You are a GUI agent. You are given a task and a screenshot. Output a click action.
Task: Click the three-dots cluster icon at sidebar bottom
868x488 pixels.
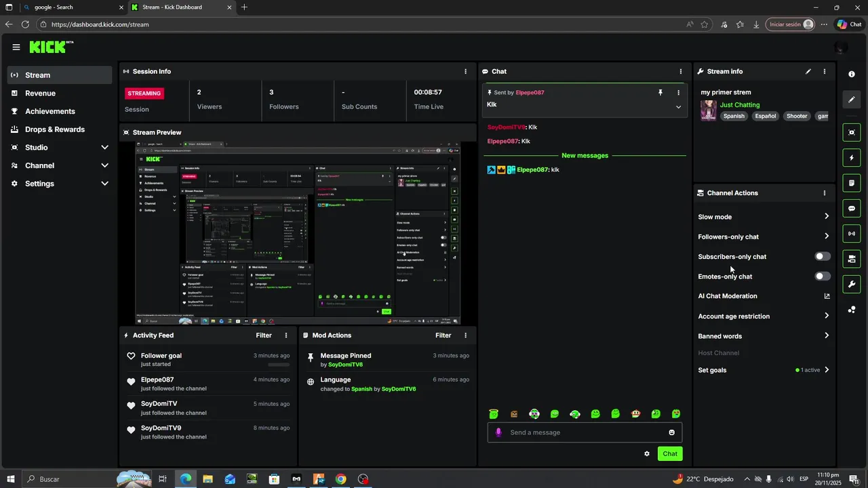click(852, 310)
